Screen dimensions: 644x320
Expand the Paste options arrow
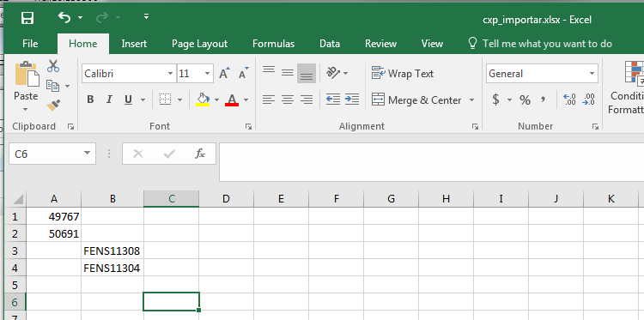coord(26,109)
